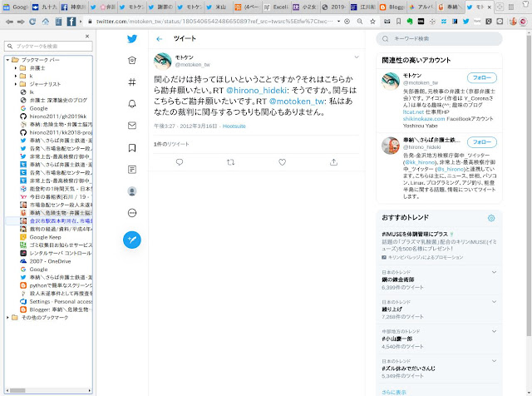Open the Hootsuite source link

[234, 126]
